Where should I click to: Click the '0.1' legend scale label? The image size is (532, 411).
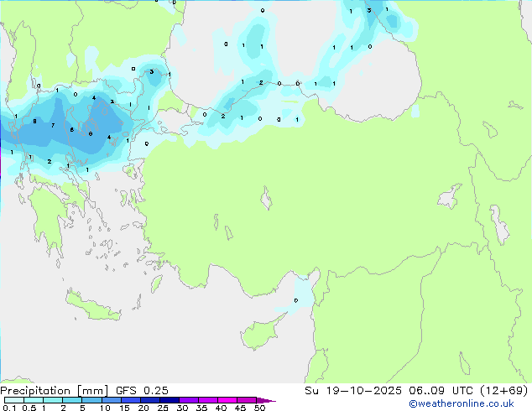(9, 408)
